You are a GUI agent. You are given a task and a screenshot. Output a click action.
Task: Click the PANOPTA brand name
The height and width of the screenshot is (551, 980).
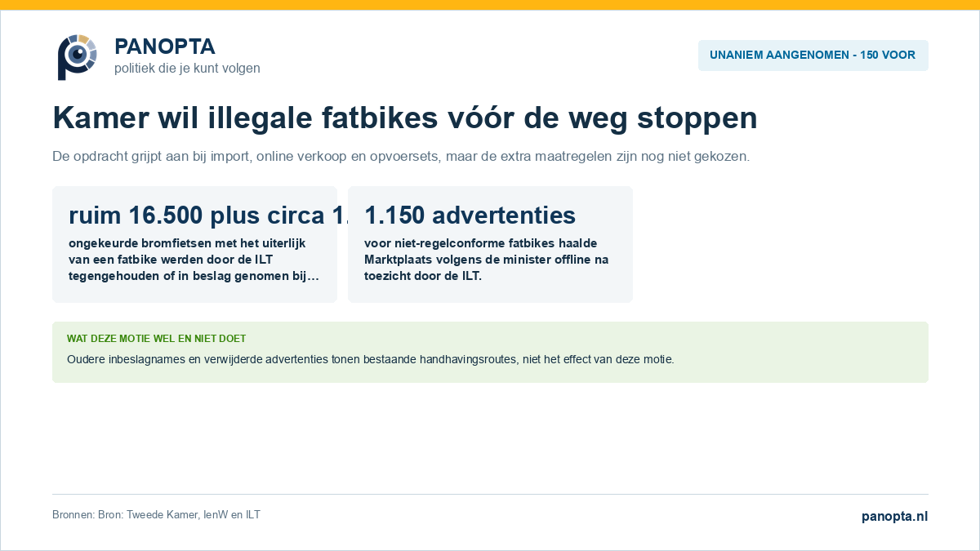click(165, 47)
